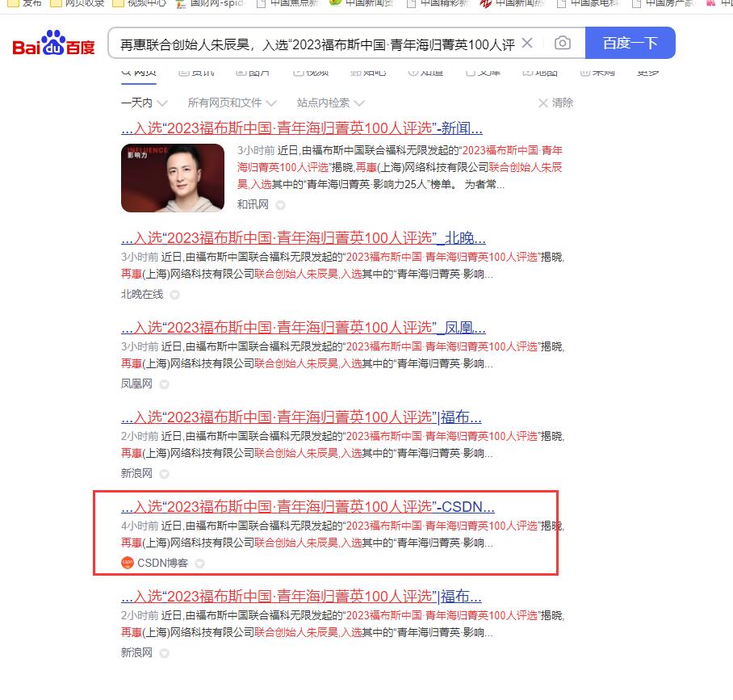
Task: Open the first result link ending 新闻
Action: tap(302, 128)
